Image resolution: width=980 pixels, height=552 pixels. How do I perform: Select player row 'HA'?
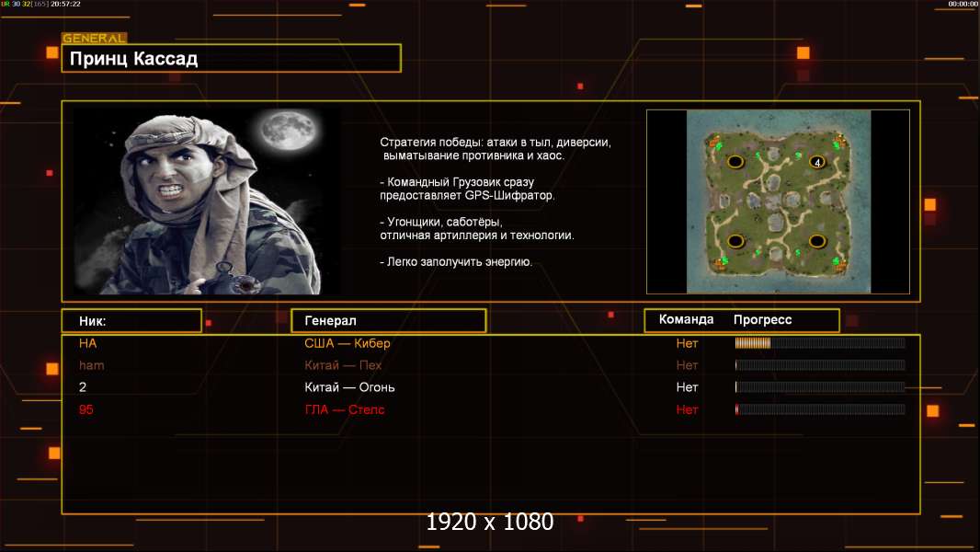(x=491, y=343)
